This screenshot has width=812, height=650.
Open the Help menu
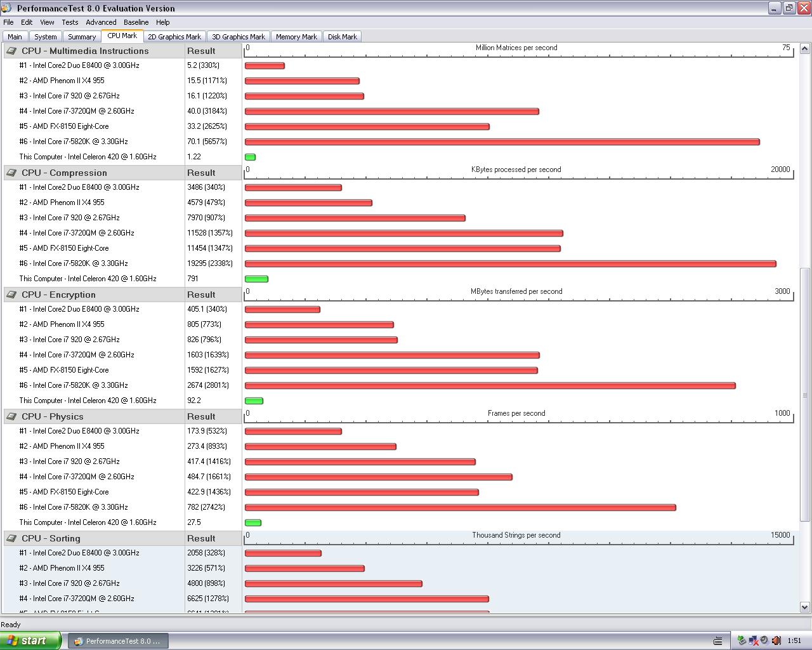click(163, 22)
